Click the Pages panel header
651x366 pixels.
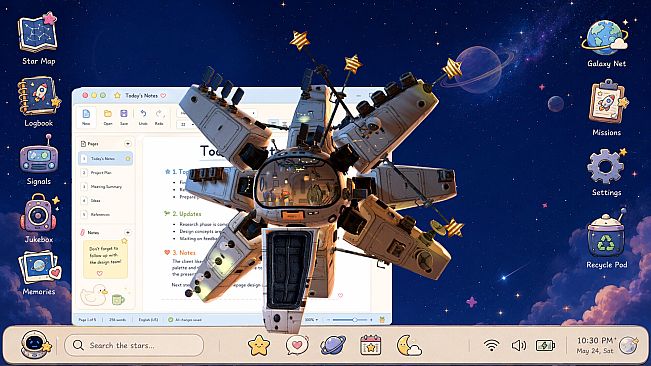coord(105,144)
